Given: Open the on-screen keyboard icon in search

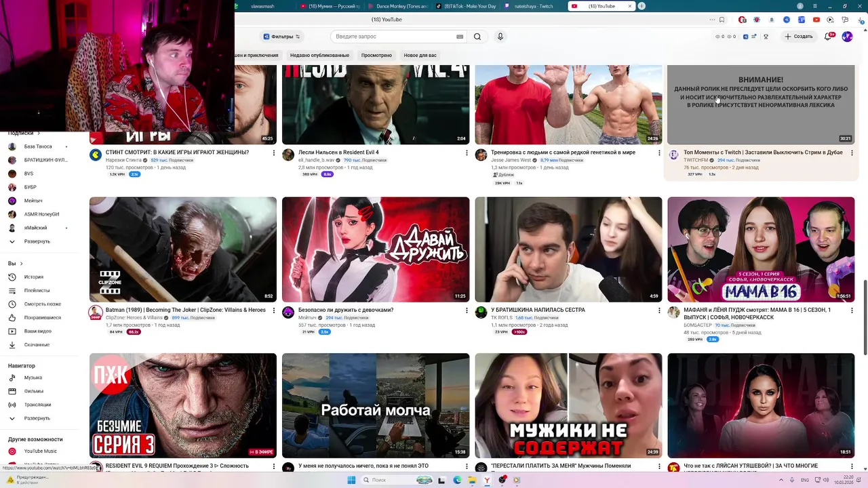Looking at the screenshot, I should [460, 37].
